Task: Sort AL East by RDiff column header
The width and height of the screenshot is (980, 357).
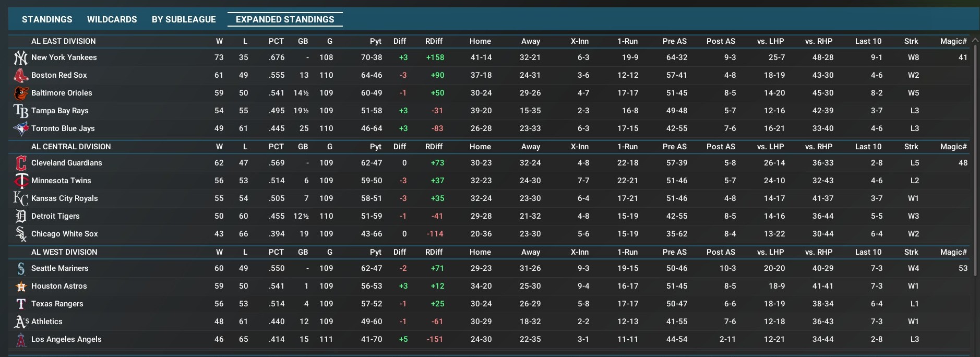Action: point(434,41)
